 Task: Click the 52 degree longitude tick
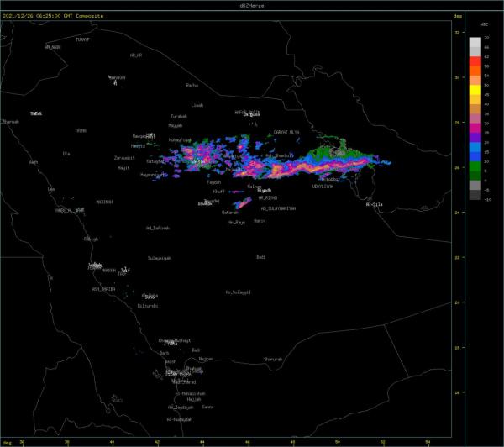click(382, 442)
